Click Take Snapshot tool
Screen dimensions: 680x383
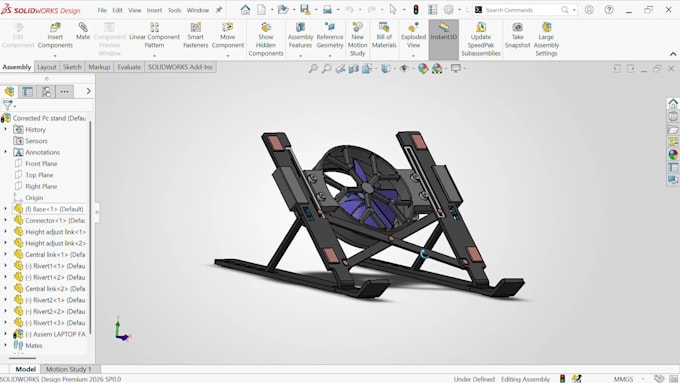[517, 36]
